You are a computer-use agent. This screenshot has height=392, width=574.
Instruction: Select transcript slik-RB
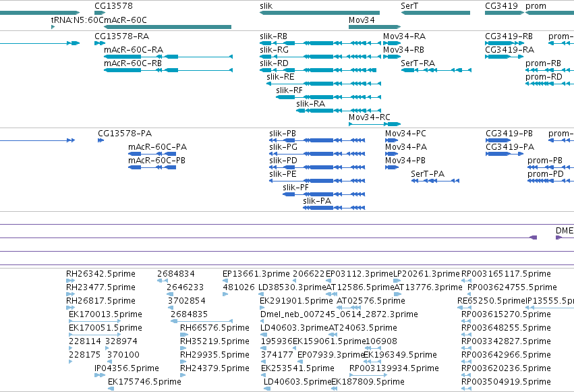pyautogui.click(x=320, y=43)
